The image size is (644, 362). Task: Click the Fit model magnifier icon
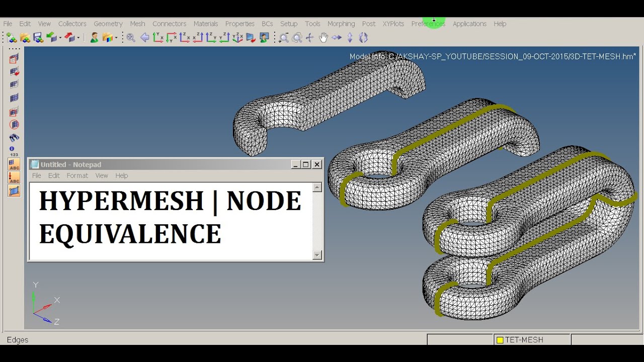coord(131,38)
